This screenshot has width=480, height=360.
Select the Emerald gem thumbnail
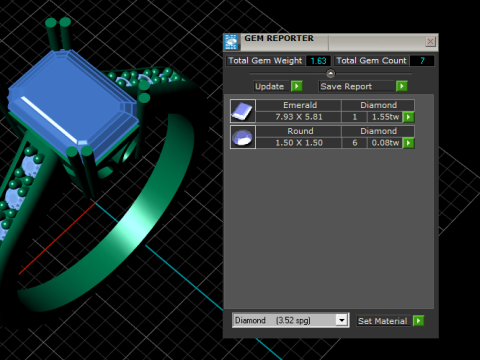point(243,111)
